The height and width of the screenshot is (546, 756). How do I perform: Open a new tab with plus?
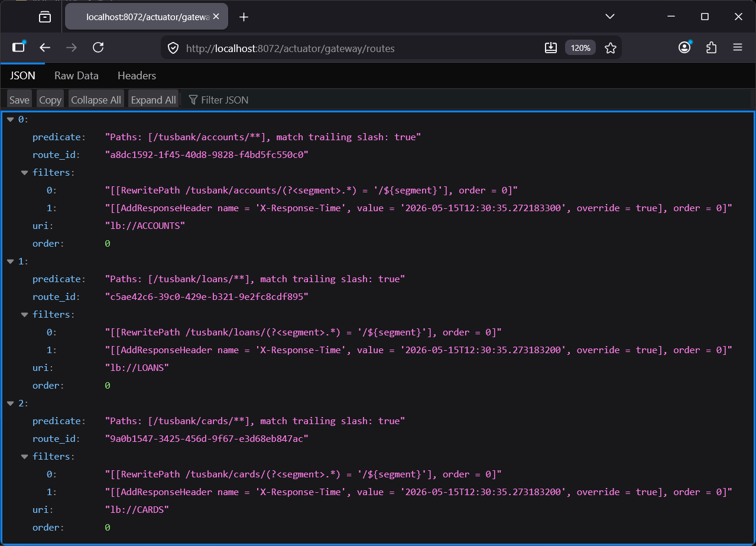coord(244,17)
